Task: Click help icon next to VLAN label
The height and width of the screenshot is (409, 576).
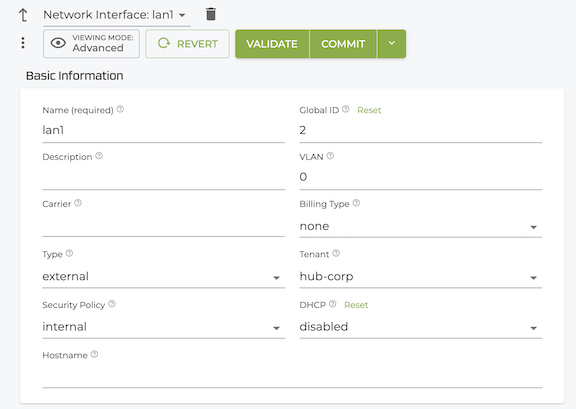Action: (330, 156)
